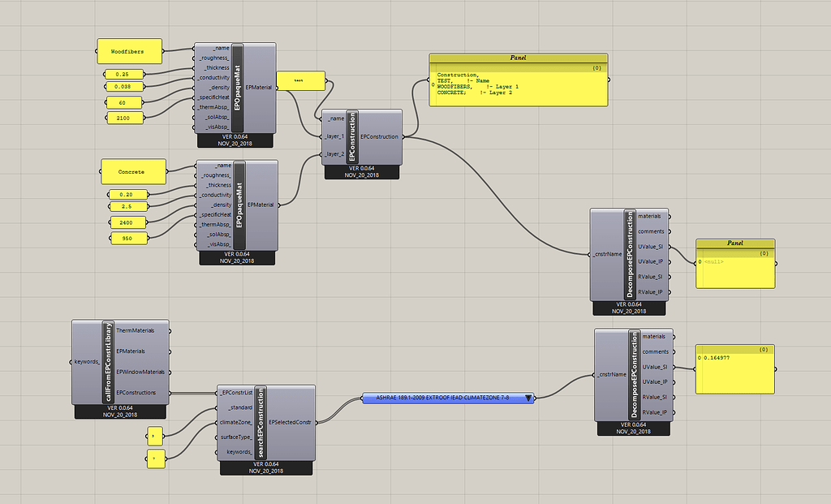Viewport: 831px width, 504px height.
Task: Click the _name input of EPConstruction component
Action: pos(336,118)
